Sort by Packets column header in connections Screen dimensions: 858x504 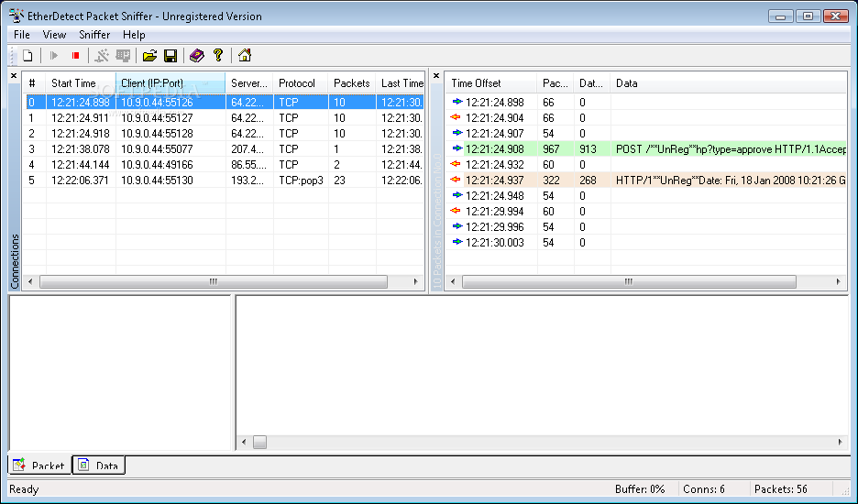pos(352,83)
